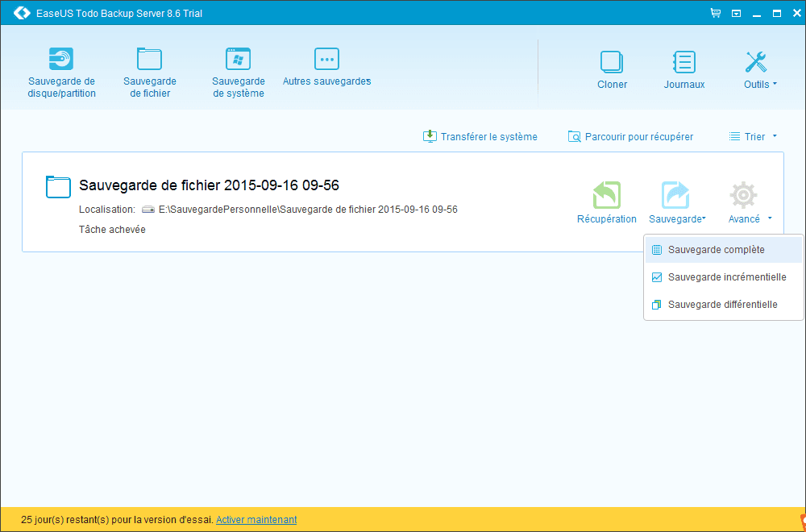
Task: Click the EaseUS logo in title bar
Action: [x=22, y=13]
